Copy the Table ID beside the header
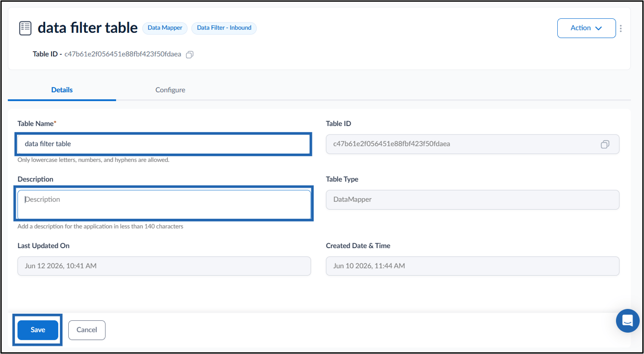Viewport: 644px width, 354px height. click(190, 55)
